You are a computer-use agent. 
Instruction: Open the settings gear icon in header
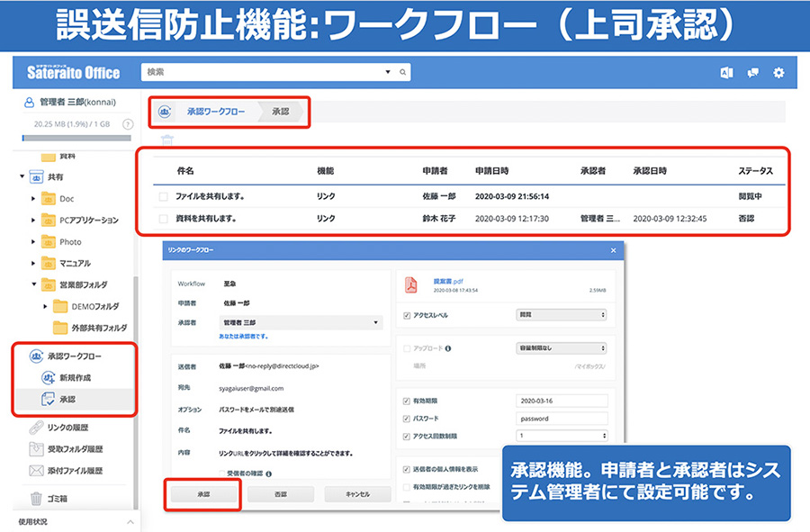(778, 73)
